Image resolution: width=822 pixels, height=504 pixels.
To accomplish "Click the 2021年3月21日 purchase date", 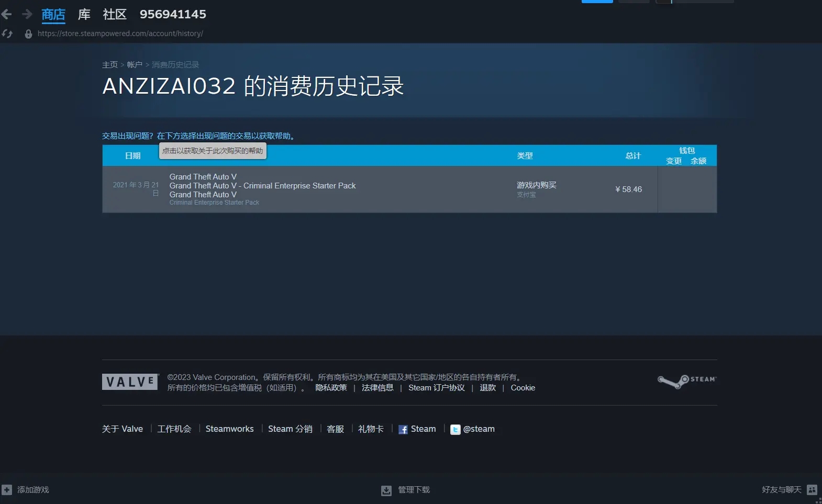I will (136, 189).
